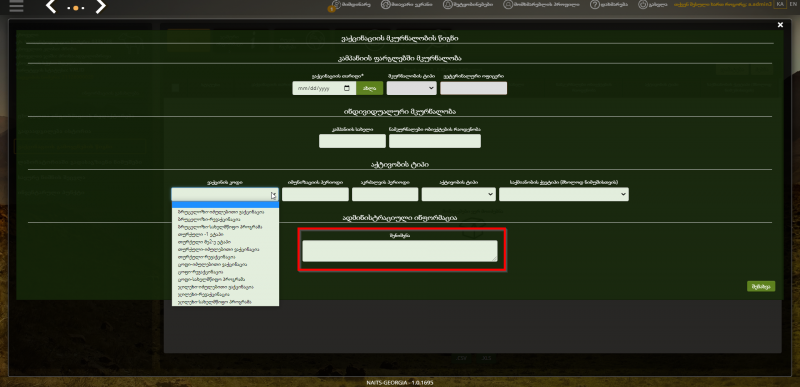Image resolution: width=800 pixels, height=387 pixels.
Task: Open the help question-mark menu
Action: [594, 5]
